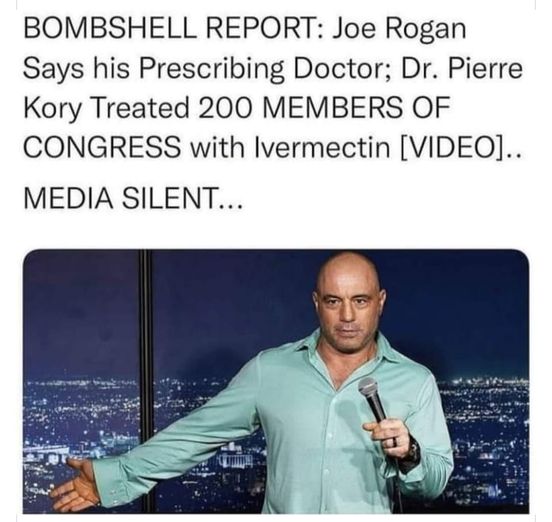The width and height of the screenshot is (552, 522).
Task: Click "Dr. Pierre" on the second line
Action: click(x=462, y=68)
